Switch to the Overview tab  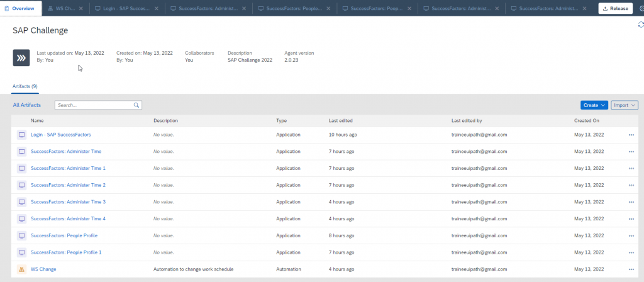pyautogui.click(x=21, y=8)
